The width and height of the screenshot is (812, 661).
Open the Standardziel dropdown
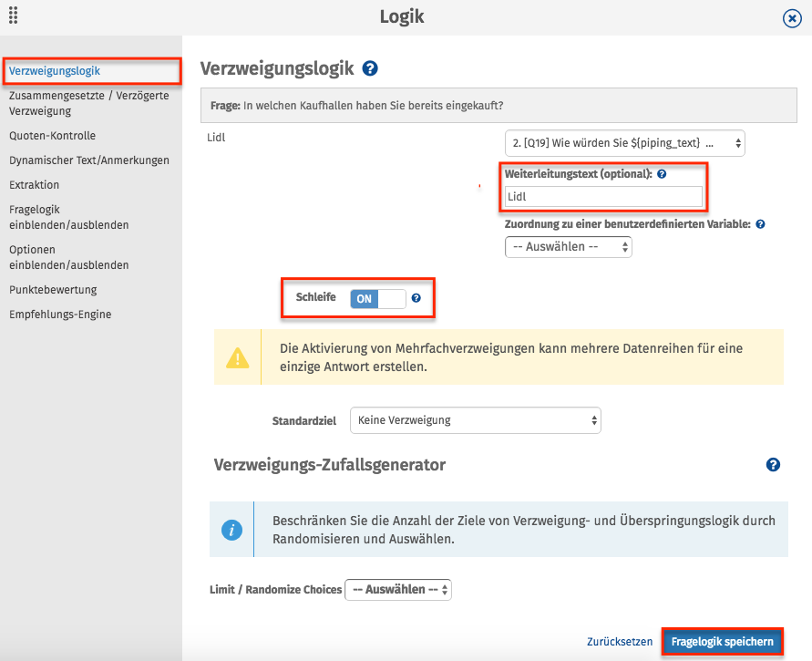click(x=475, y=420)
